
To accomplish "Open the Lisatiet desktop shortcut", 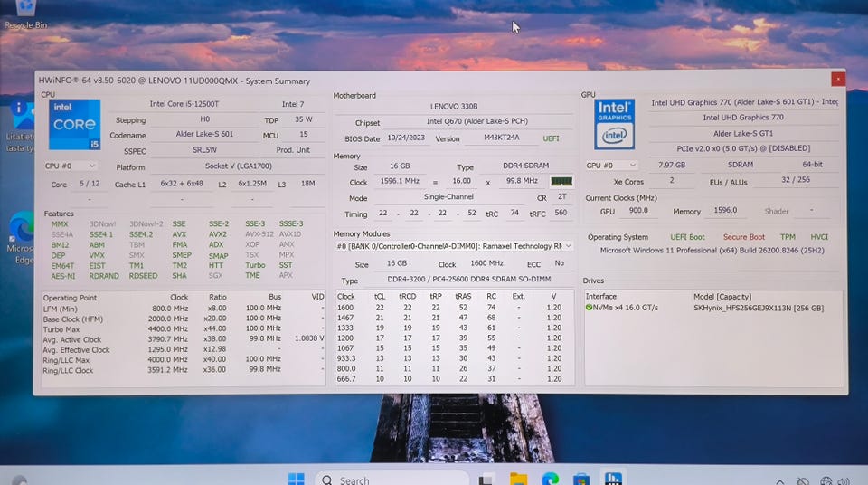I will point(19,127).
